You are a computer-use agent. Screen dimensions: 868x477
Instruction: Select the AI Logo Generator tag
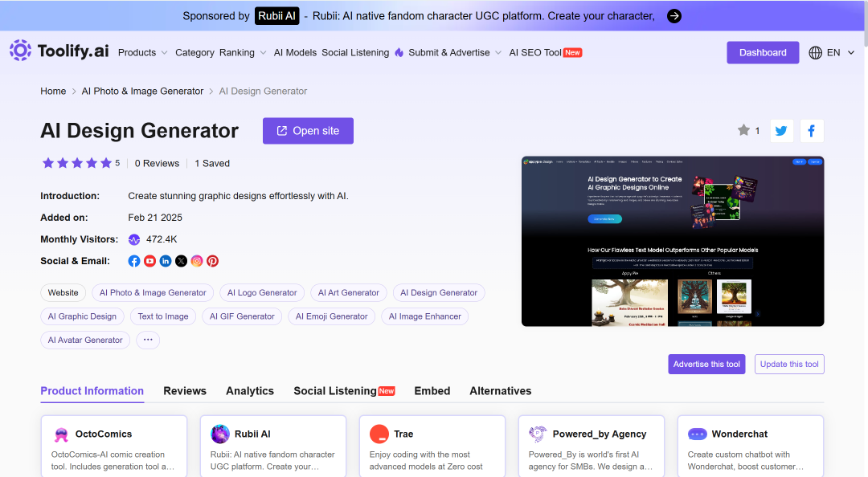pos(262,293)
